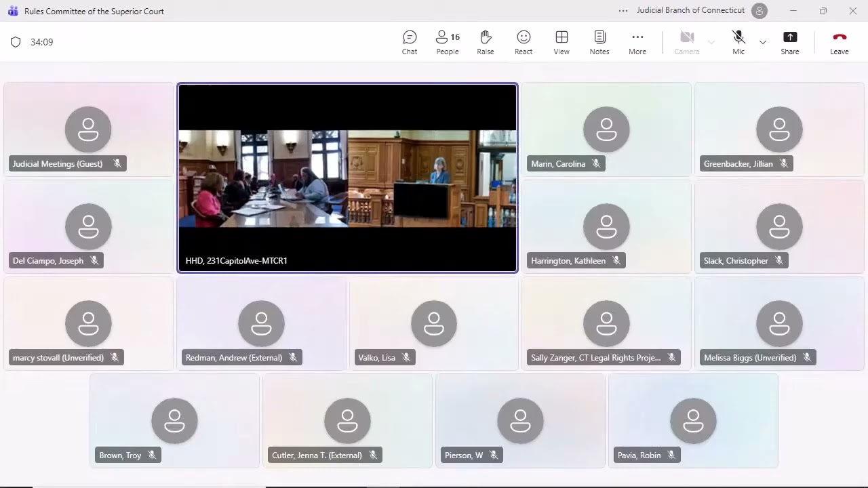The image size is (868, 488).
Task: Click the Valko, Lisa name label
Action: pyautogui.click(x=377, y=357)
